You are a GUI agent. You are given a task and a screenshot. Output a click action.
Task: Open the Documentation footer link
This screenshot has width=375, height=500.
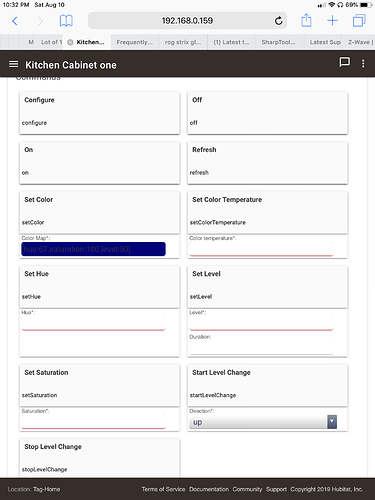(209, 489)
